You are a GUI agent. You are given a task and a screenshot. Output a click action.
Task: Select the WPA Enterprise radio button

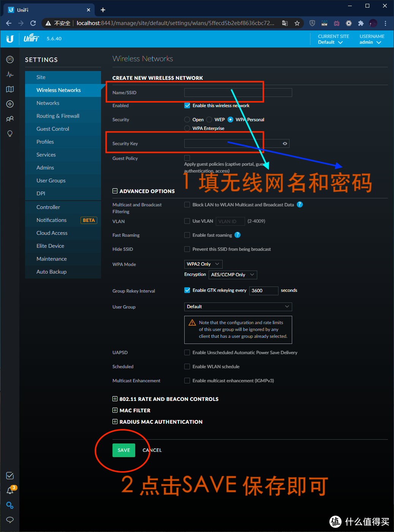click(x=187, y=128)
